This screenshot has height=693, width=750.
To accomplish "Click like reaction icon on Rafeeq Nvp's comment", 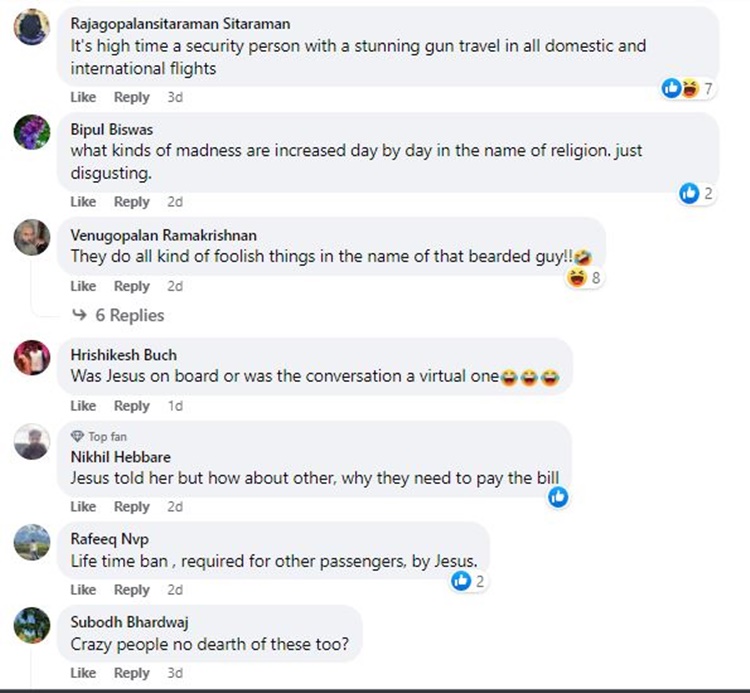I will pyautogui.click(x=461, y=581).
